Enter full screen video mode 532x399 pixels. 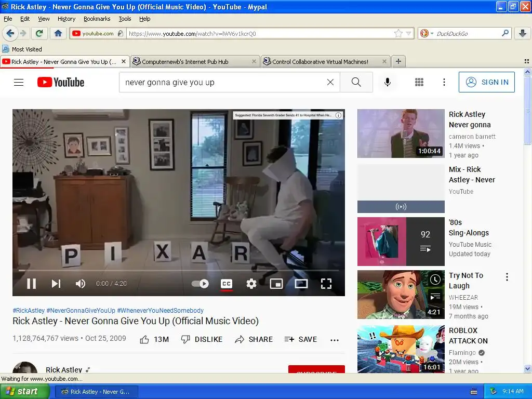coord(326,284)
